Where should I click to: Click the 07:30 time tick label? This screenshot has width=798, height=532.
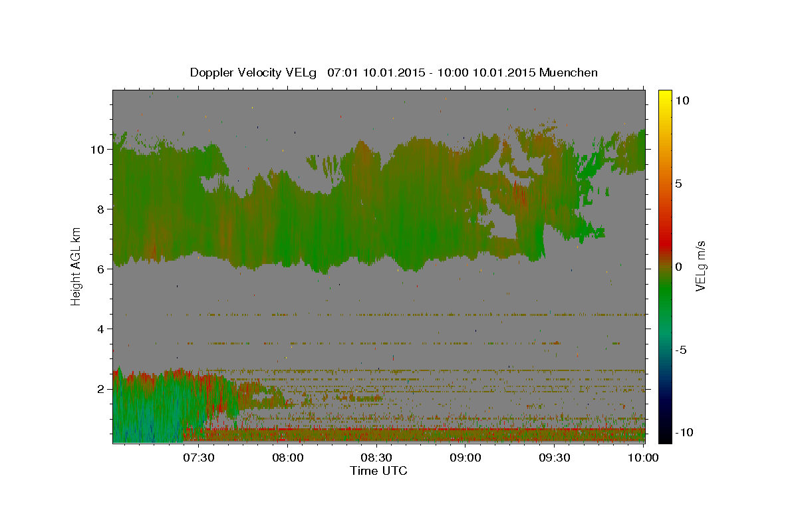point(199,458)
